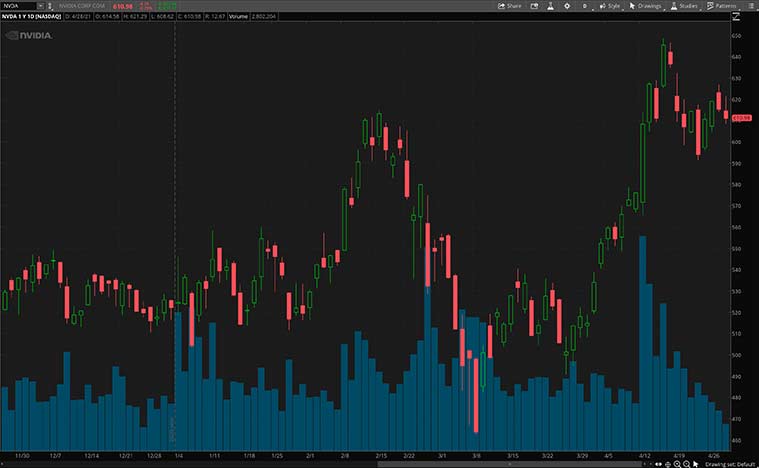The height and width of the screenshot is (468, 759).
Task: Click the NVDA symbol entry field
Action: click(x=18, y=6)
